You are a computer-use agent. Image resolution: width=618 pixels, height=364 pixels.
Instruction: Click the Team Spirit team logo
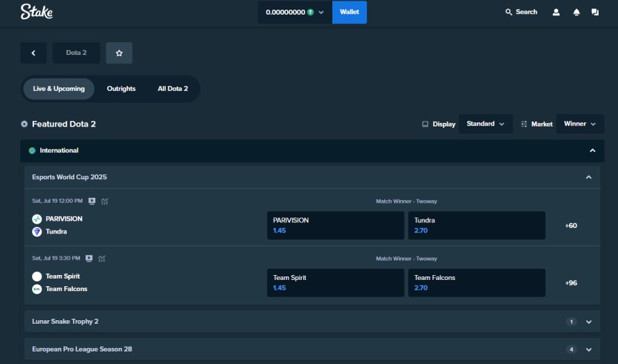click(37, 276)
